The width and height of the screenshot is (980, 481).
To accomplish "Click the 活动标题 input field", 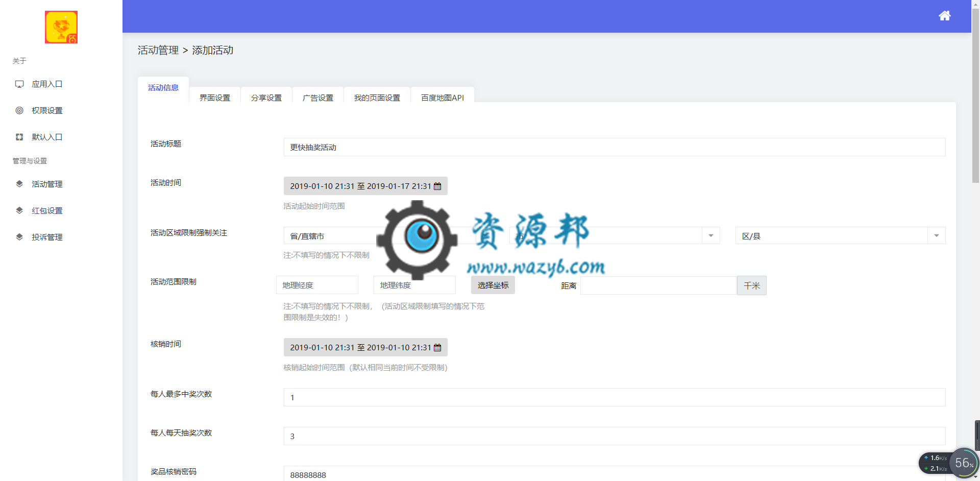I will tap(615, 148).
